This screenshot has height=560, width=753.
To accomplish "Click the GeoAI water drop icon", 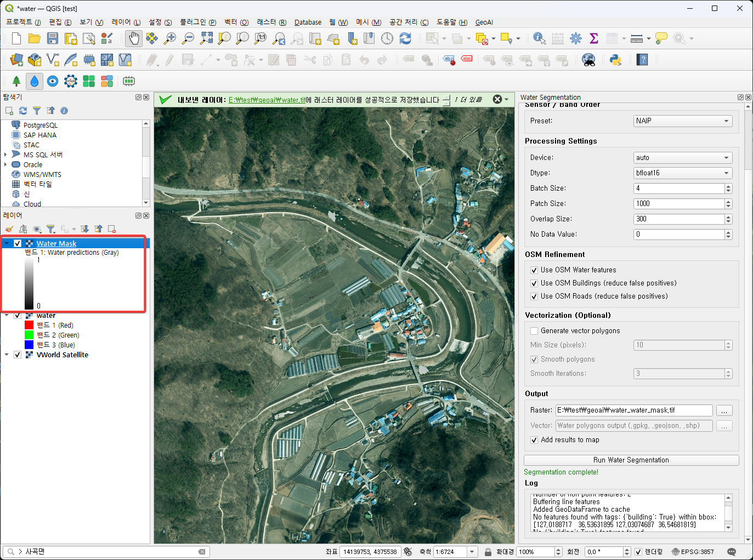I will coord(35,81).
